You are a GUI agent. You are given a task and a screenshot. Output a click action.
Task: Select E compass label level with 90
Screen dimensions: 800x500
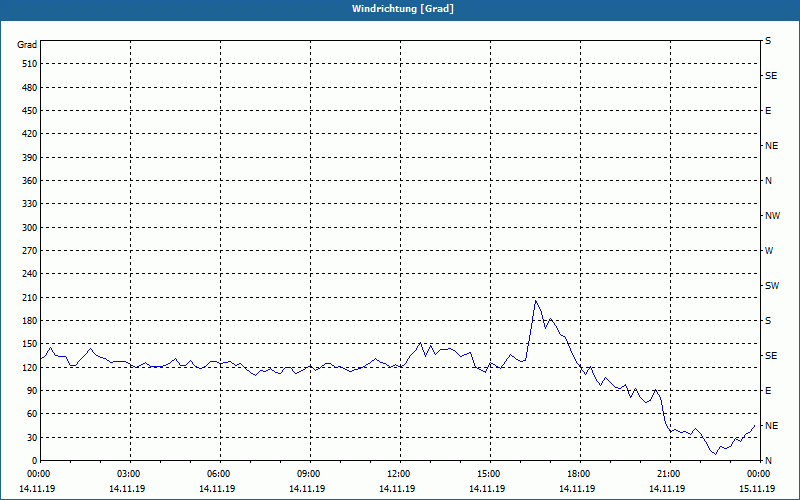768,391
